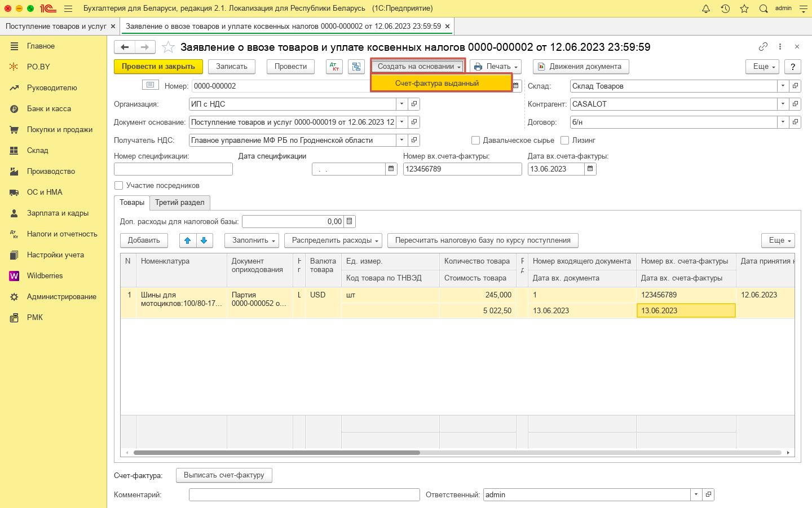The image size is (812, 508).
Task: Click cell with value 5 022,50
Action: (478, 310)
